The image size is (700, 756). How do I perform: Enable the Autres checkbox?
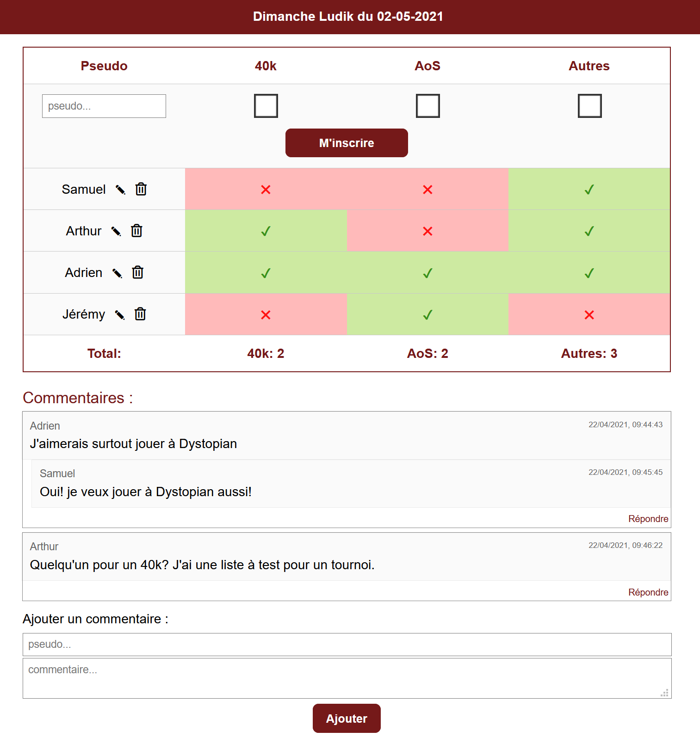click(x=590, y=106)
